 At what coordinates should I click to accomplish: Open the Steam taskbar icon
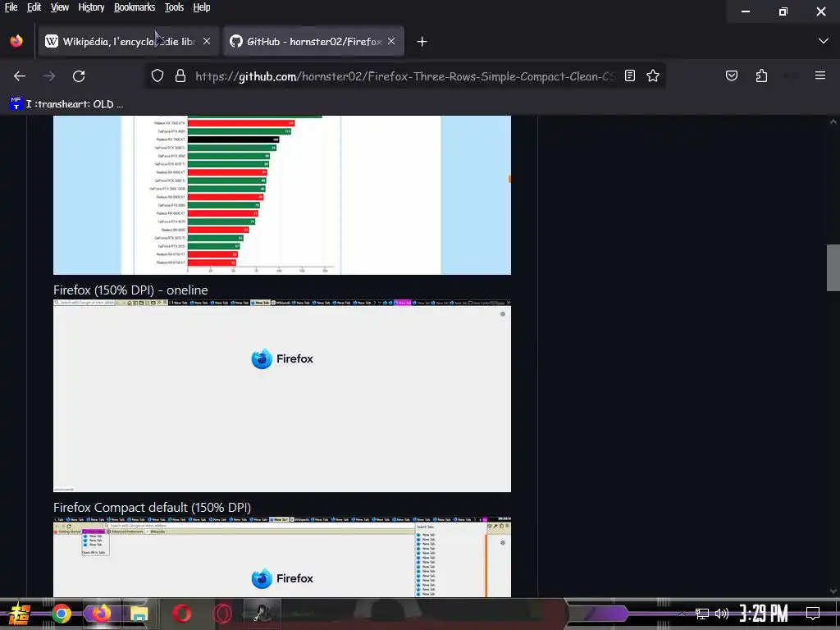(x=262, y=614)
